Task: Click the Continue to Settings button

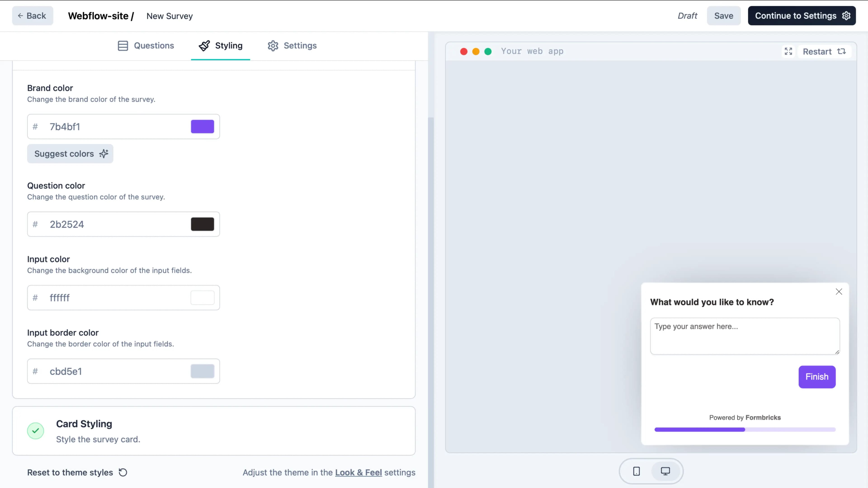Action: tap(802, 16)
